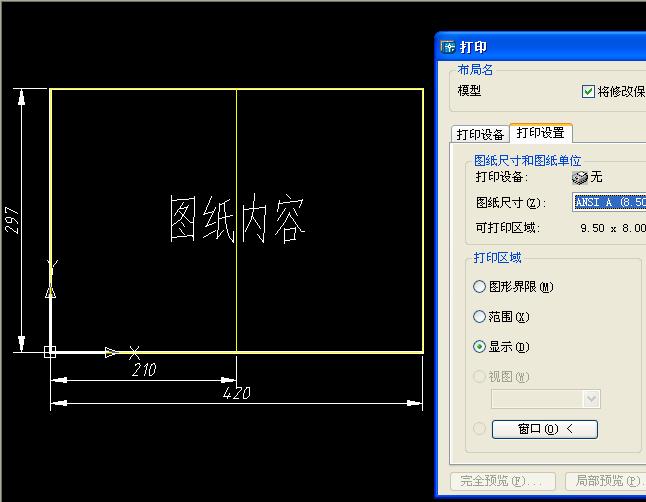Click the 窗口(O) < button
Viewport: 646px width, 502px height.
click(545, 429)
